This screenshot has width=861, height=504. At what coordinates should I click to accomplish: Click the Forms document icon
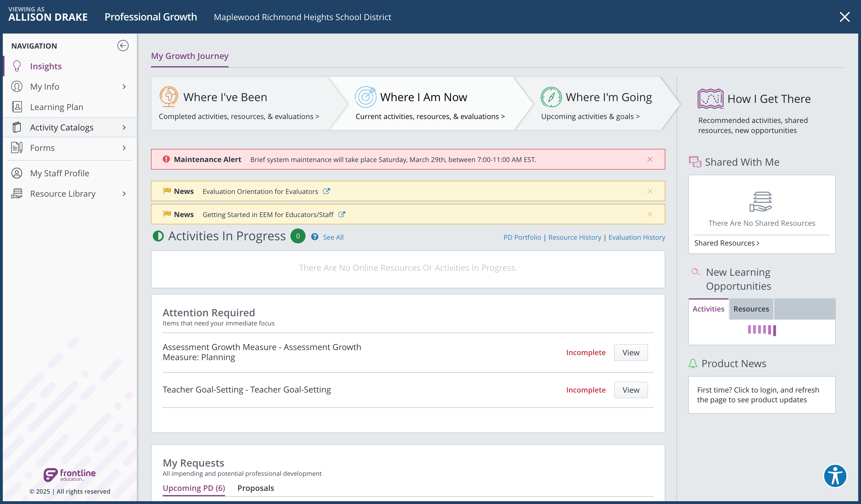tap(17, 148)
